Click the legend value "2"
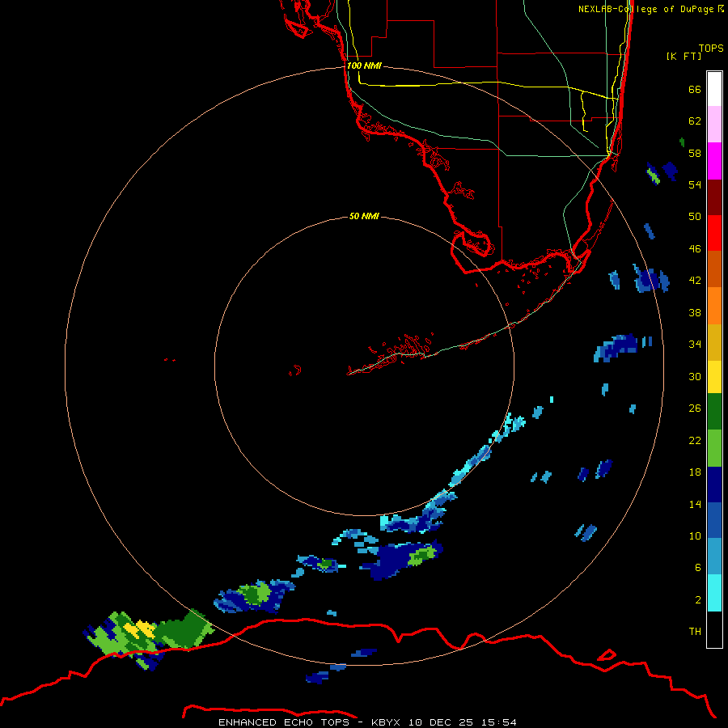Viewport: 728px width, 728px height. click(697, 600)
